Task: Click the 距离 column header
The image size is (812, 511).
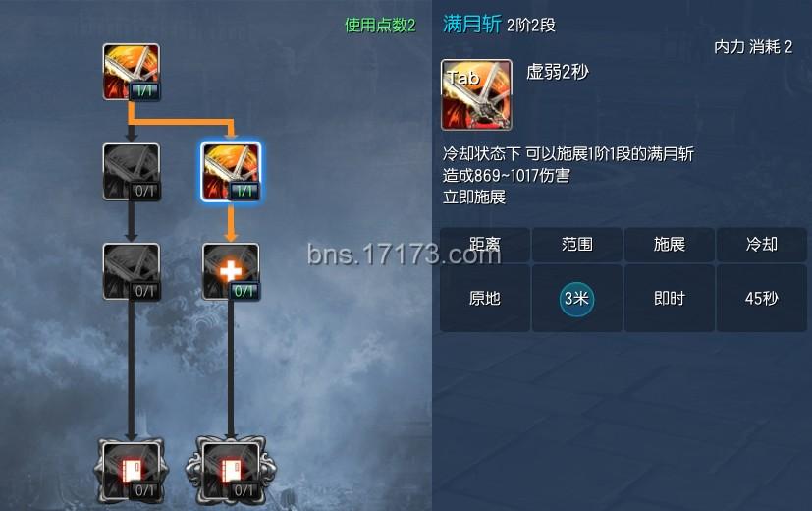Action: pyautogui.click(x=485, y=244)
